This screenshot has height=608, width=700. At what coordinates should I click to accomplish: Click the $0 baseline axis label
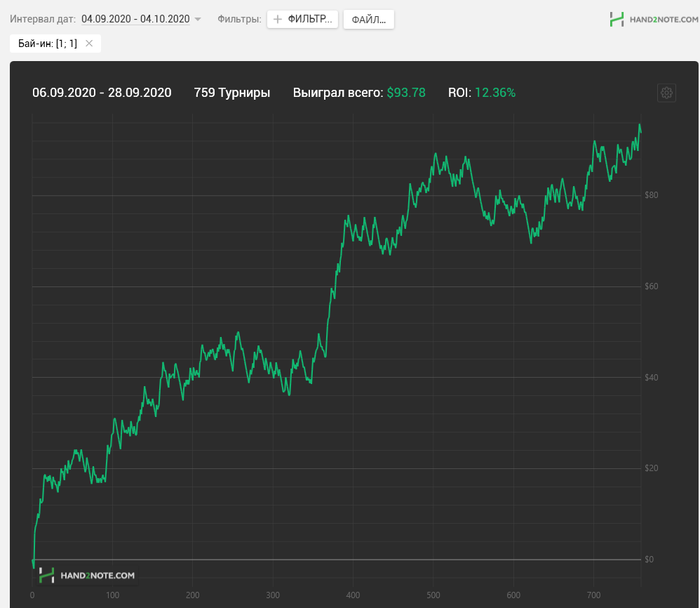(x=649, y=559)
